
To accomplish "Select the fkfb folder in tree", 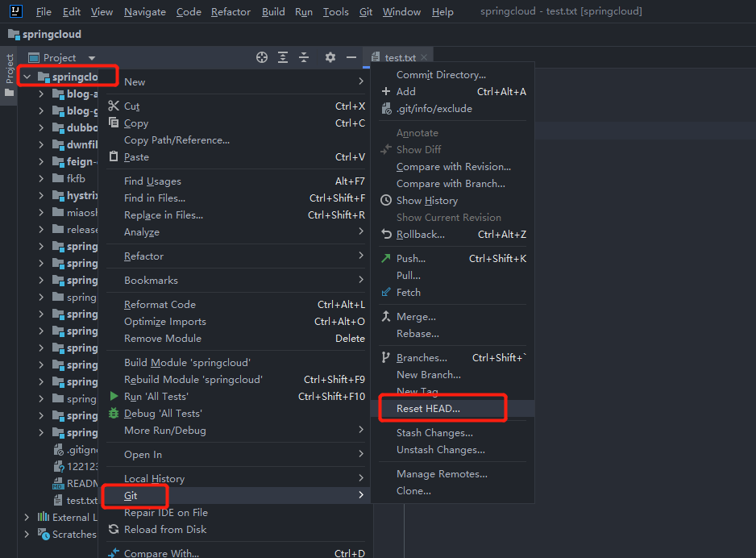I will coord(76,178).
